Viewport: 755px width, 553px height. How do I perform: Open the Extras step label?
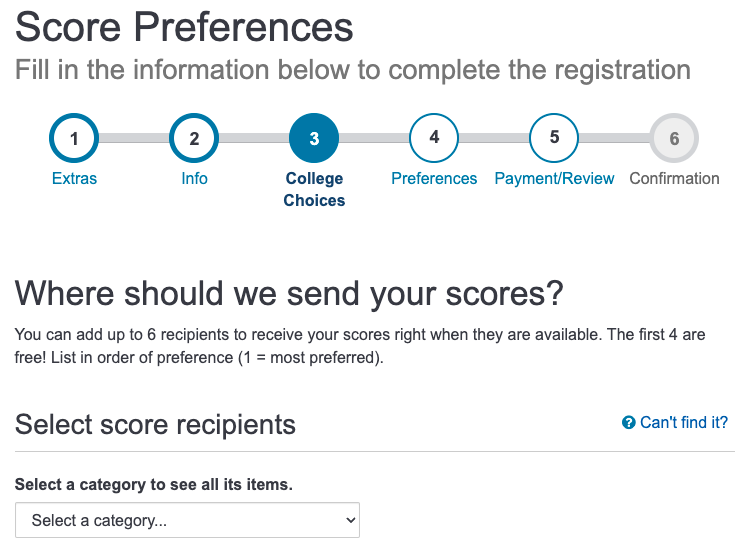point(74,179)
